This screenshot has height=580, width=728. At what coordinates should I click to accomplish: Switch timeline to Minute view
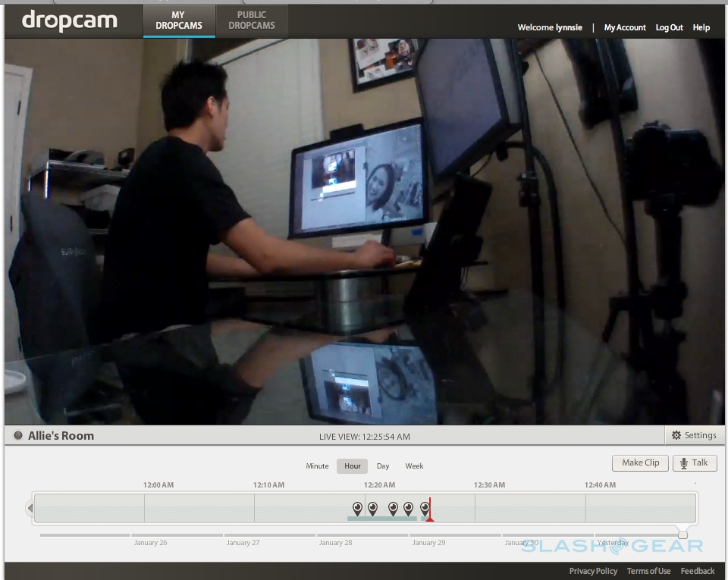(317, 466)
